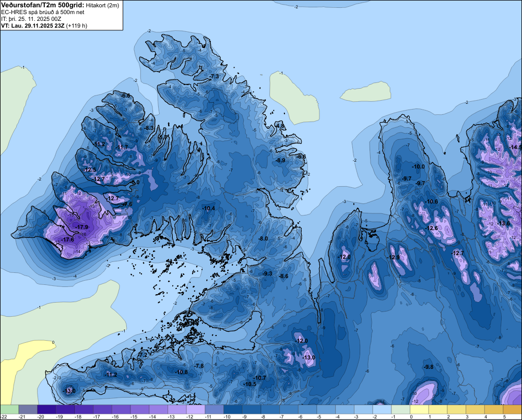The image size is (522, 420).
Task: Click the legend color swatch labeled 2
Action: (457, 410)
